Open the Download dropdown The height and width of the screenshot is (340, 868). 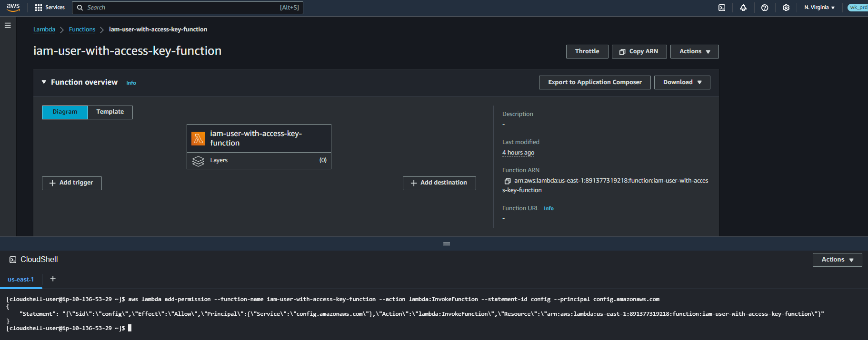click(x=682, y=82)
